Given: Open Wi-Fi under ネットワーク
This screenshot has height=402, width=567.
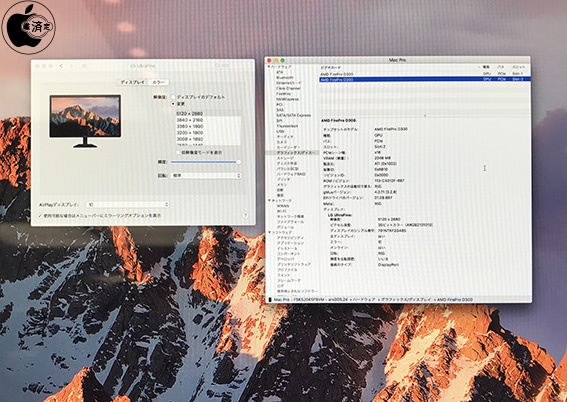Looking at the screenshot, I should pos(282,211).
